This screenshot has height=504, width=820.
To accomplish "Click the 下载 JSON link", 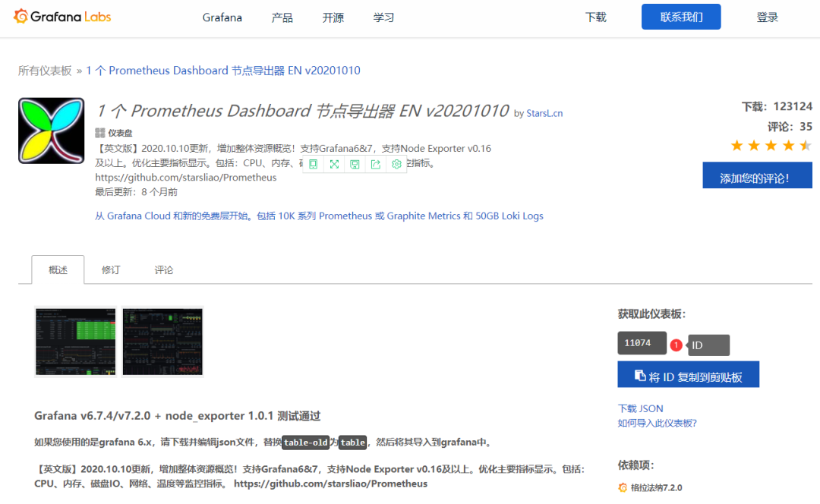I will (x=641, y=408).
